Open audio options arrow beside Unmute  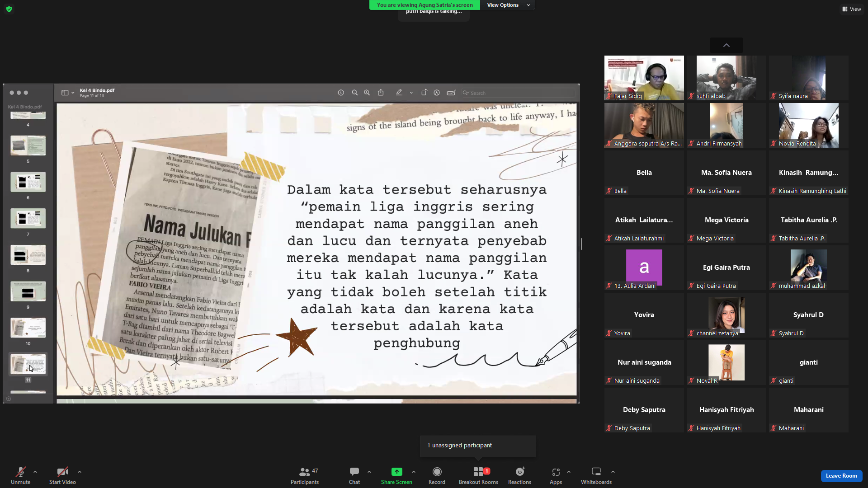tap(35, 472)
